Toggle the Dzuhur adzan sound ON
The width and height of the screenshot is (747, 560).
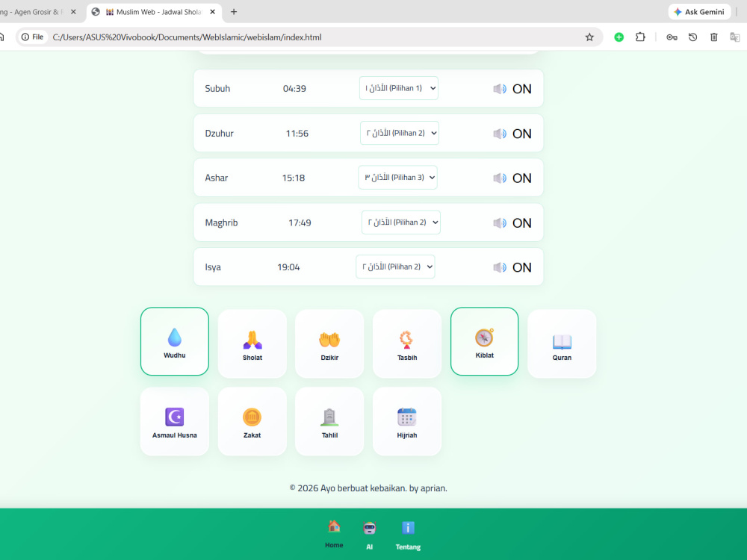pos(512,134)
